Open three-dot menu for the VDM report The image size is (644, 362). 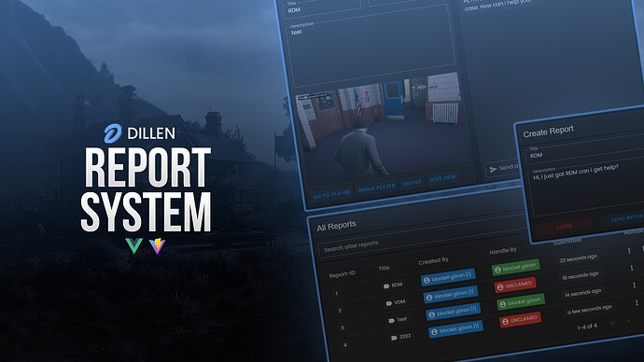point(631,268)
